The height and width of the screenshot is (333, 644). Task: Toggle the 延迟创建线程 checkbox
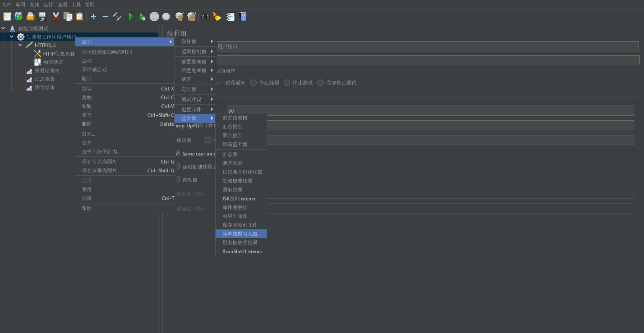click(x=178, y=167)
